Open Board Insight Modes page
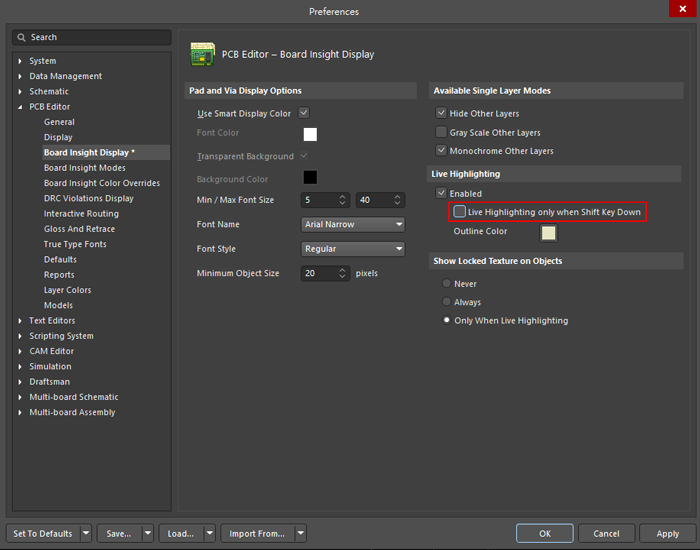 [x=84, y=168]
